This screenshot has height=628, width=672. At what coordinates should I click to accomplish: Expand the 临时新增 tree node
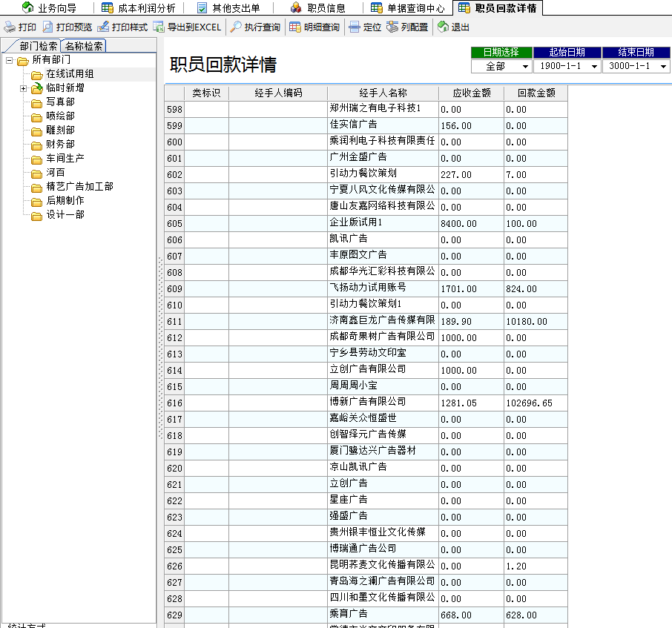23,88
